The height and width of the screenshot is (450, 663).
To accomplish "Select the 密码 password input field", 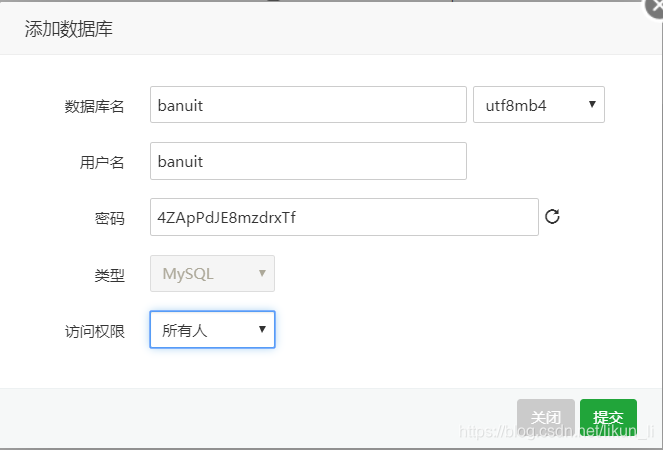I will [344, 217].
